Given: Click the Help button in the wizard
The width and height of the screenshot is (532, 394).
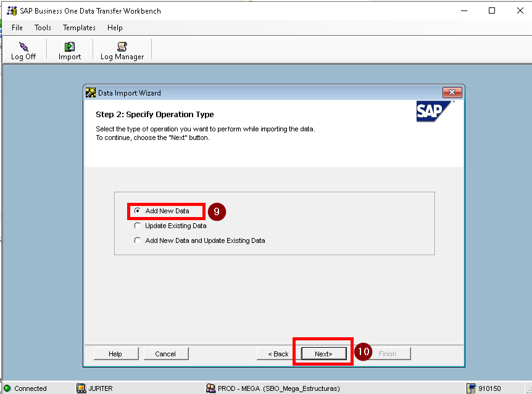Looking at the screenshot, I should [115, 354].
